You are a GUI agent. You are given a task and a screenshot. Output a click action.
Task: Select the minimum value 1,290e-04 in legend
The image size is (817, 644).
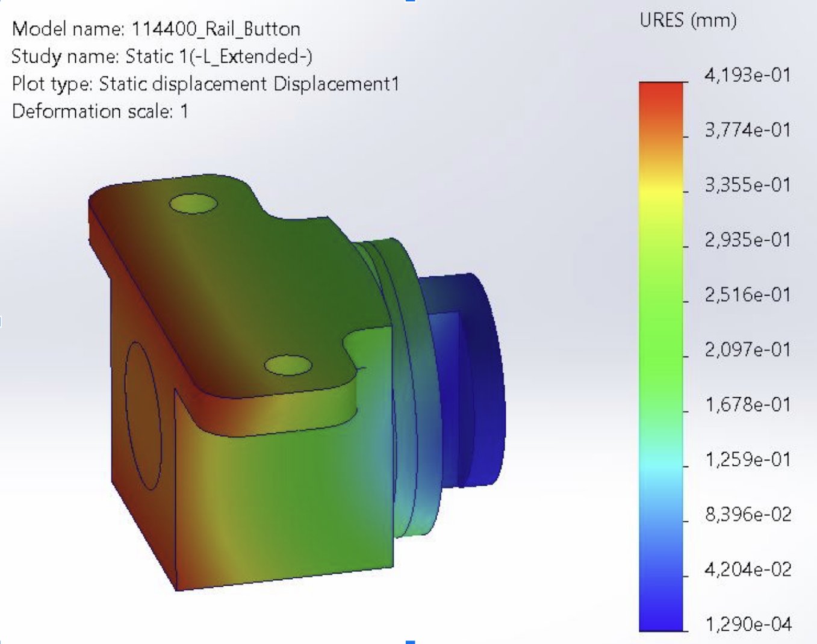748,624
